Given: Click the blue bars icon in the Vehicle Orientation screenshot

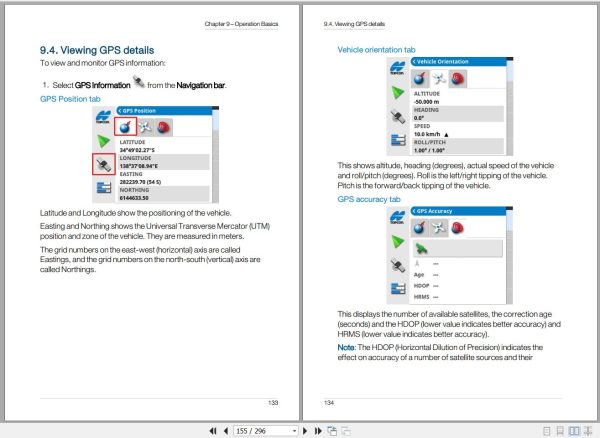Looking at the screenshot, I should [x=398, y=140].
